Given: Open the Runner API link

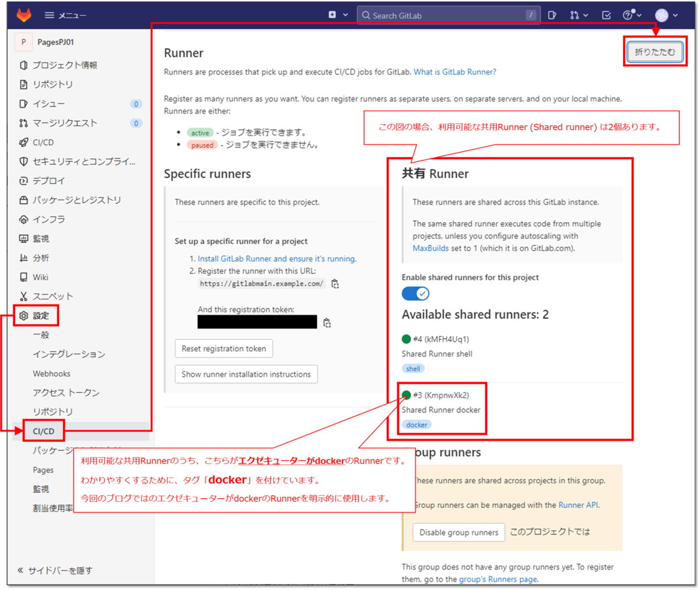Looking at the screenshot, I should 578,505.
